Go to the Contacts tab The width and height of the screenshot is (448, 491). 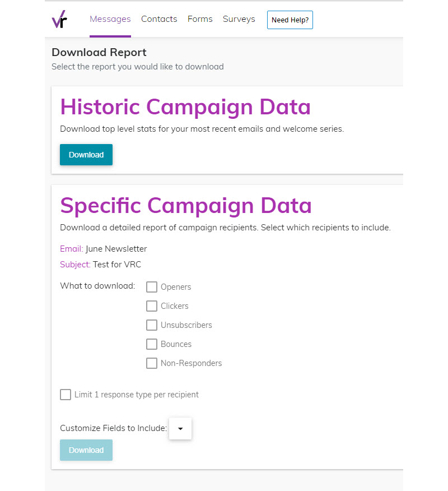159,19
